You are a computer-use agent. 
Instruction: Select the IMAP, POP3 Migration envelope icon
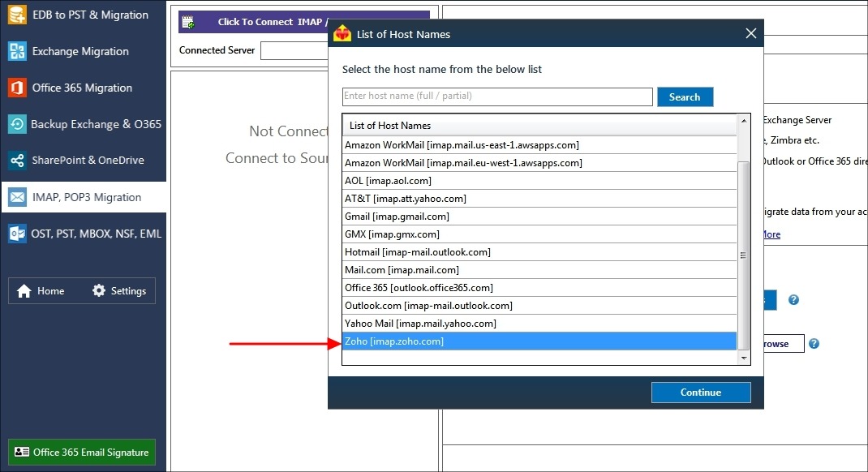pyautogui.click(x=17, y=197)
